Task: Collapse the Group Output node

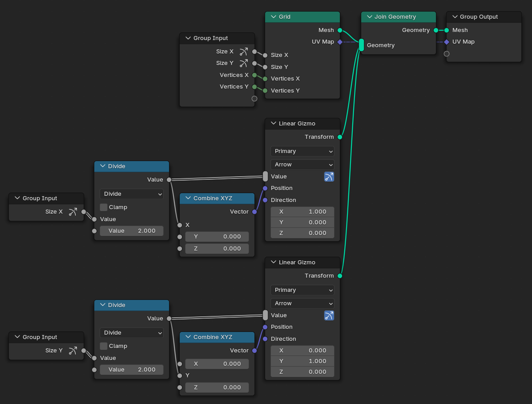Action: 455,16
